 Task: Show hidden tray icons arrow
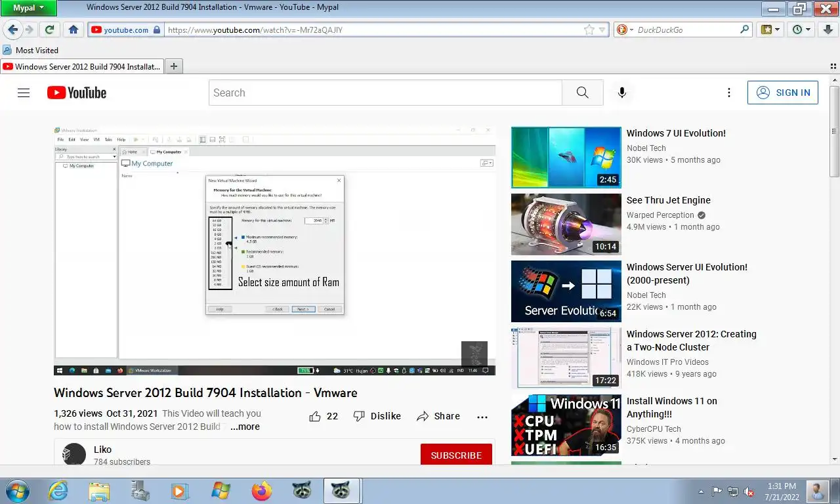701,492
